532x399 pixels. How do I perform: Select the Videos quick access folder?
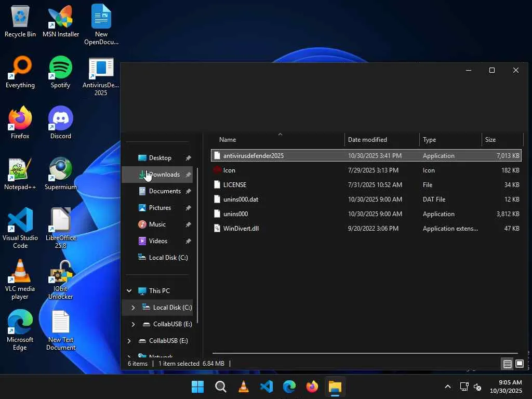[158, 241]
